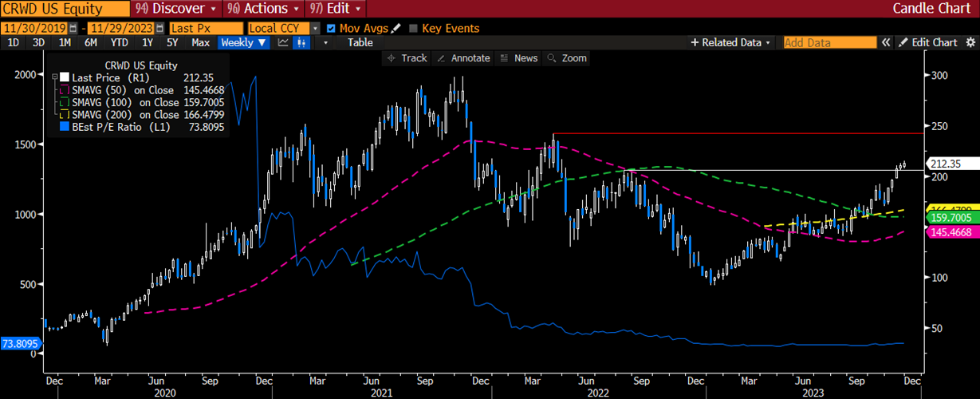Screen dimensions: 980x399
Task: Select the Max range tab
Action: click(x=201, y=42)
